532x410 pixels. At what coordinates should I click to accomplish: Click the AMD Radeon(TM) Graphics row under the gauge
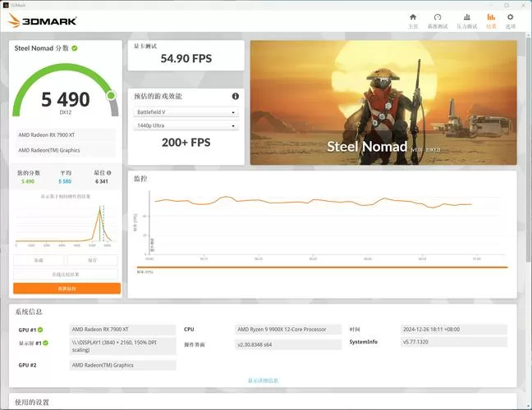tap(66, 150)
